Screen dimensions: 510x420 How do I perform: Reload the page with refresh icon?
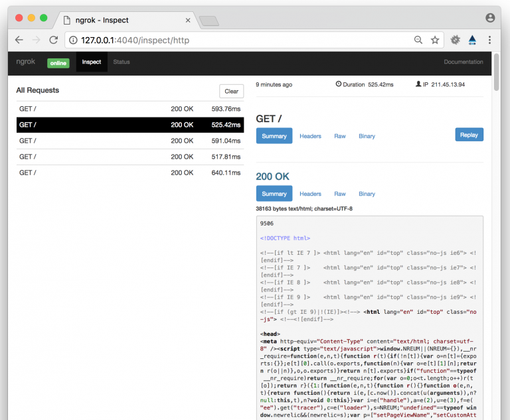53,40
